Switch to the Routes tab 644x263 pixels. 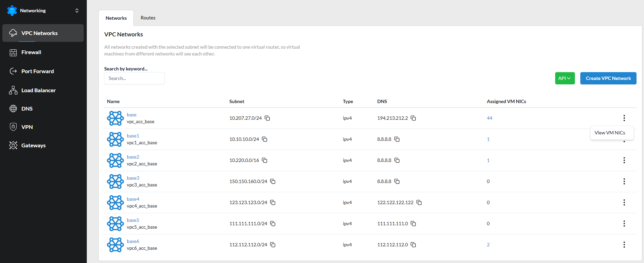click(x=148, y=18)
